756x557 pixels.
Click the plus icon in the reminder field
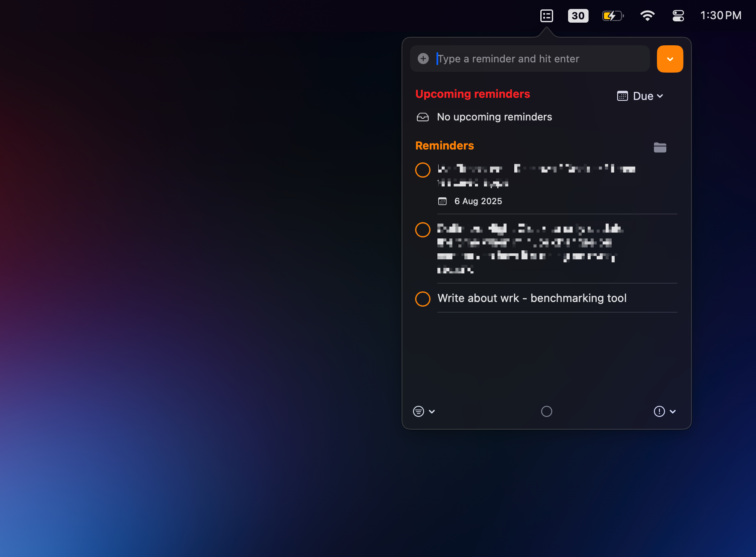tap(423, 59)
